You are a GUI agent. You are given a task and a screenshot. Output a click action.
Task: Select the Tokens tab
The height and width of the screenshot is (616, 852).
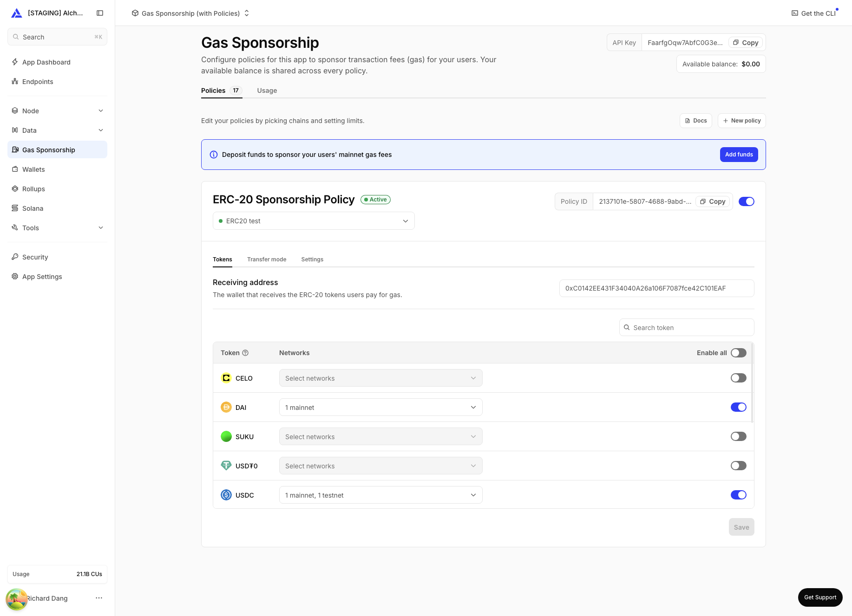point(223,259)
